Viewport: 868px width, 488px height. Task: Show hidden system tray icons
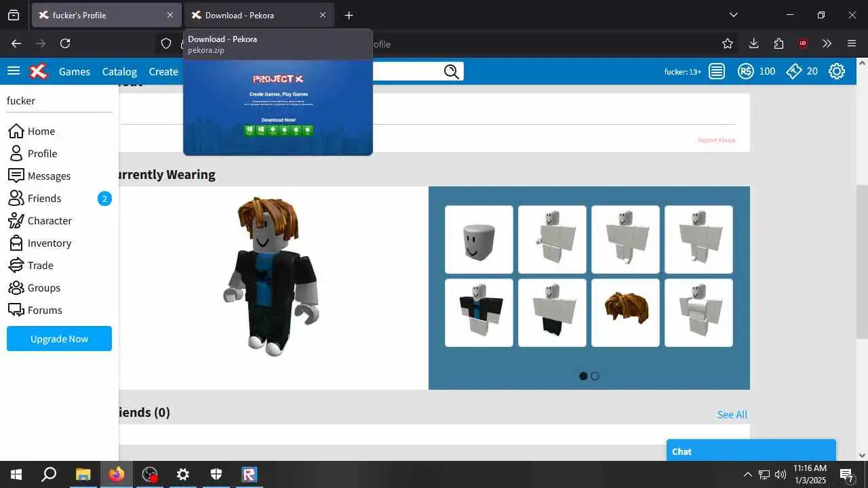[x=747, y=474]
